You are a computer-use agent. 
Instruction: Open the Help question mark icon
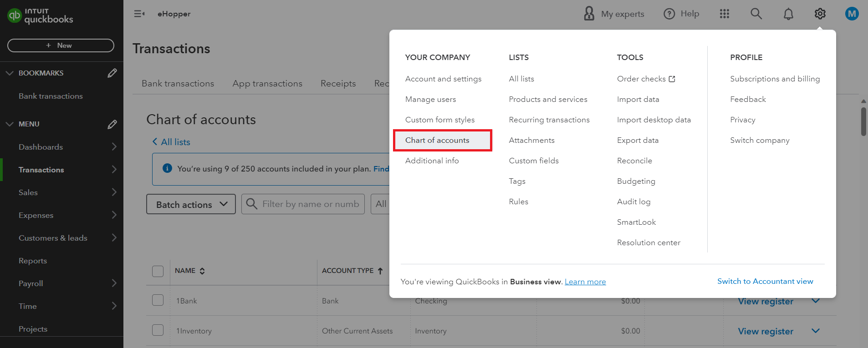pyautogui.click(x=669, y=14)
